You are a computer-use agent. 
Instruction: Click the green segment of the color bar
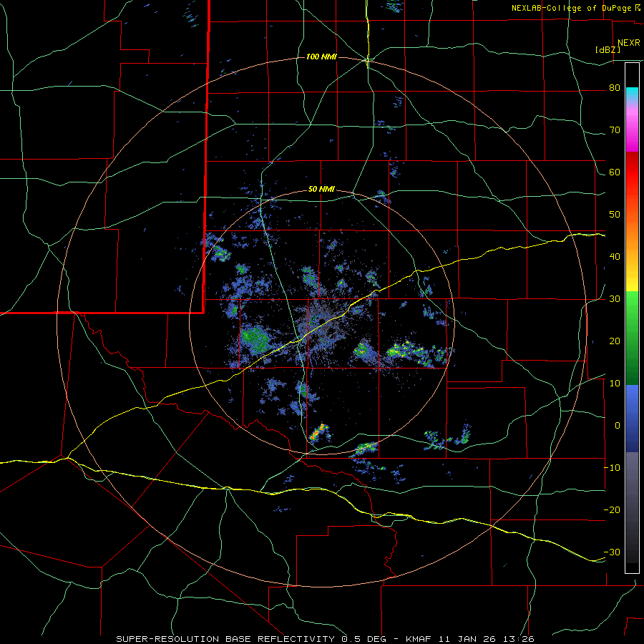(632, 338)
